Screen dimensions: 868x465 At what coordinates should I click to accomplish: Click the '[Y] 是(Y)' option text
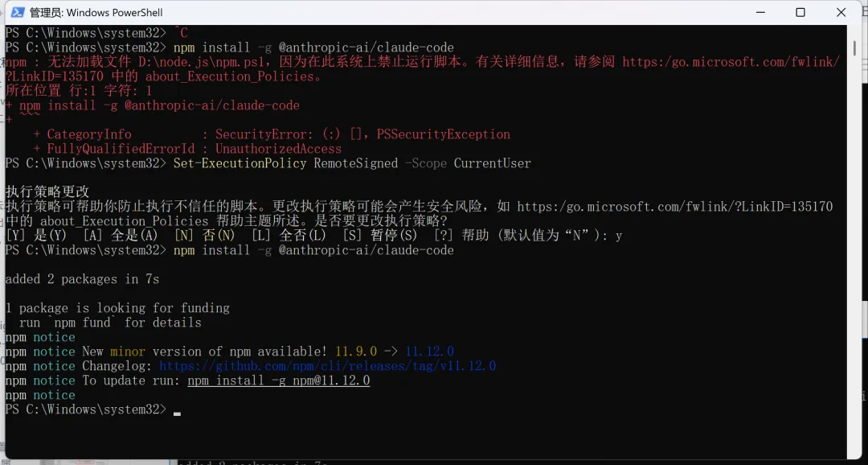[36, 236]
